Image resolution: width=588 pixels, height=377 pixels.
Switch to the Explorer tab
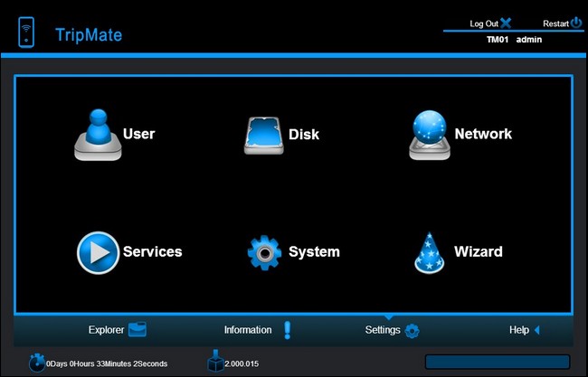(x=118, y=330)
